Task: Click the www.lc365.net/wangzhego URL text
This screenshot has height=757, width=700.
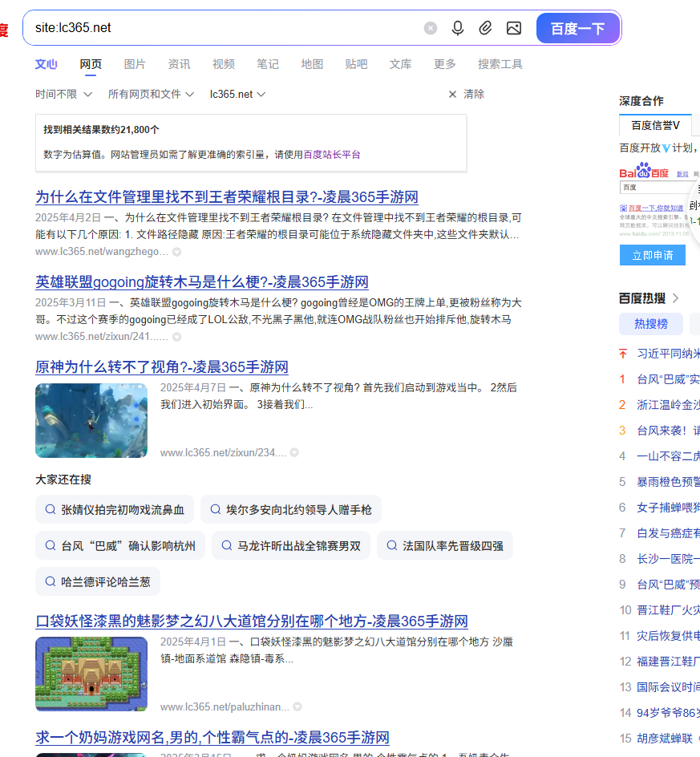Action: 101,252
